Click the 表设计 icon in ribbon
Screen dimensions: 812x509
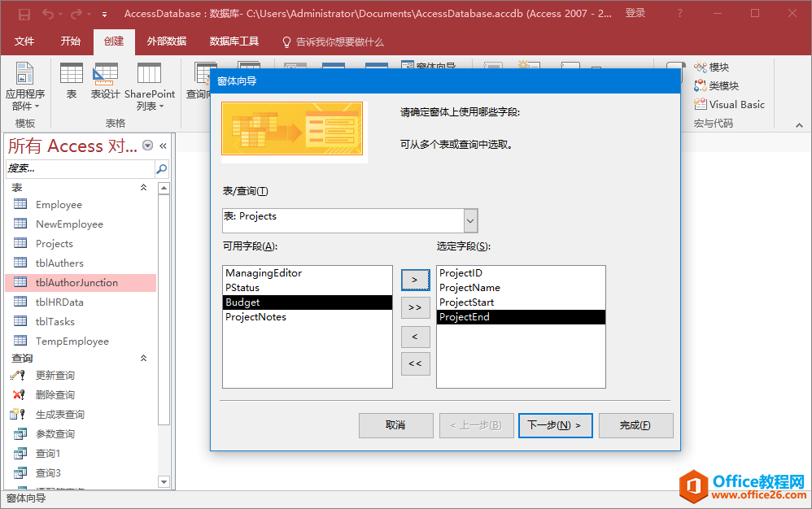[105, 80]
